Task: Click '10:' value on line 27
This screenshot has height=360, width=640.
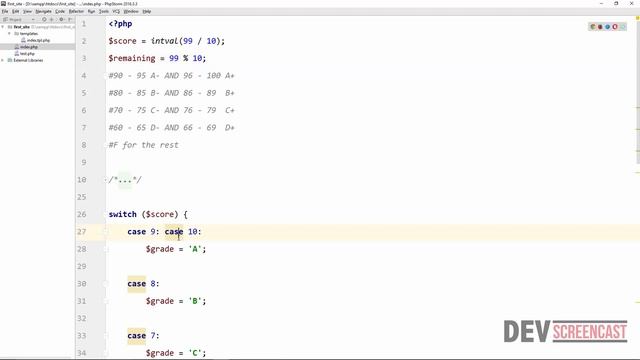Action: tap(195, 231)
